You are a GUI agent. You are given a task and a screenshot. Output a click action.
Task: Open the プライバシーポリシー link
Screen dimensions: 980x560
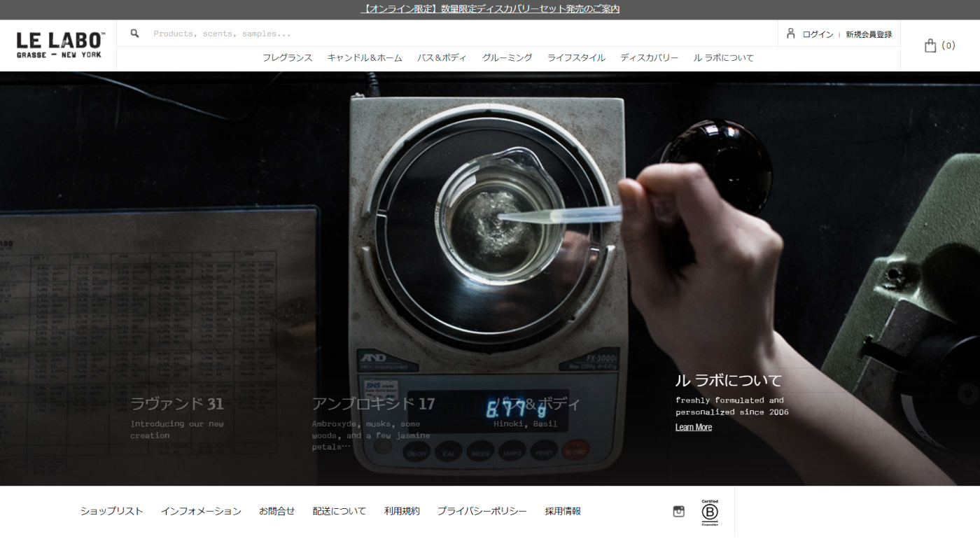tap(482, 510)
